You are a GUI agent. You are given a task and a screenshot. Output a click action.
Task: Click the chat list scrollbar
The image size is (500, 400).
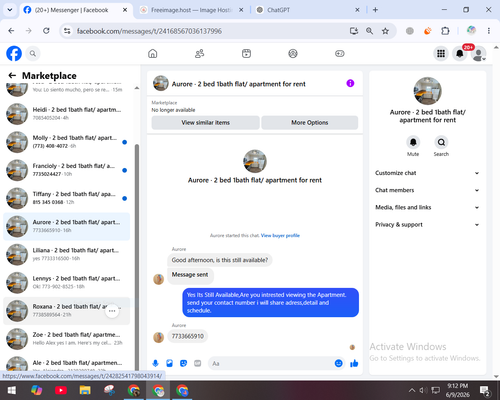pyautogui.click(x=137, y=257)
